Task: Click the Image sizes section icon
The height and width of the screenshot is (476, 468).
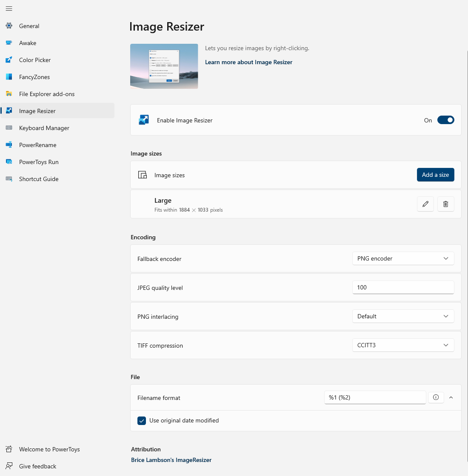Action: tap(143, 175)
